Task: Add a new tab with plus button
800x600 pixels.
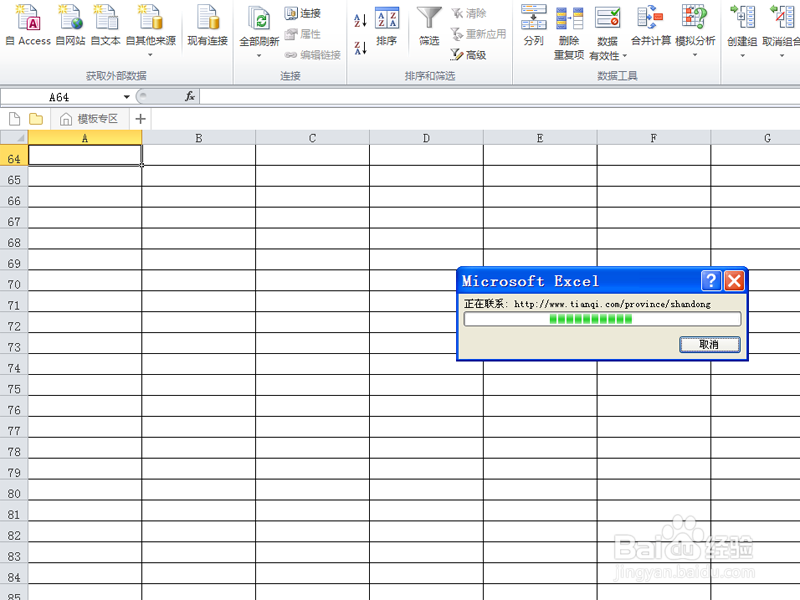Action: tap(140, 119)
